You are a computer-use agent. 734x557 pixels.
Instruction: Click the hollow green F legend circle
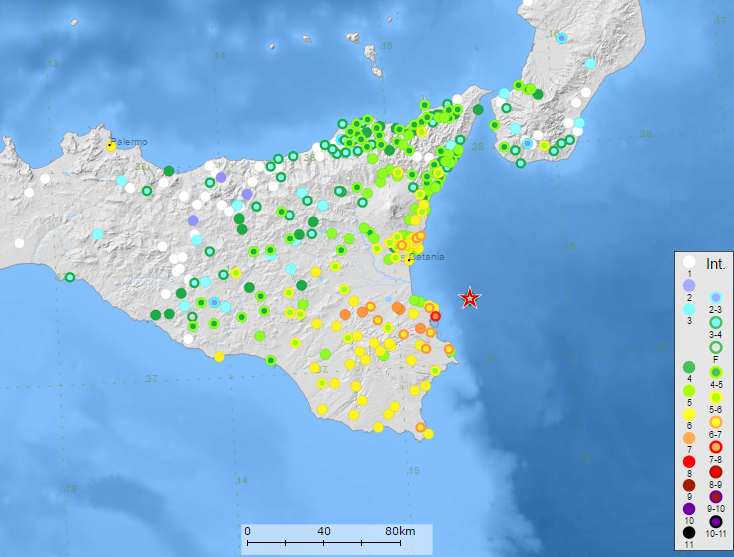click(x=716, y=347)
